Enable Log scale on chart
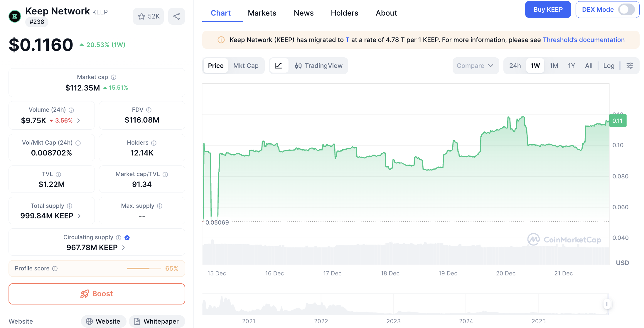This screenshot has height=328, width=644. tap(608, 66)
